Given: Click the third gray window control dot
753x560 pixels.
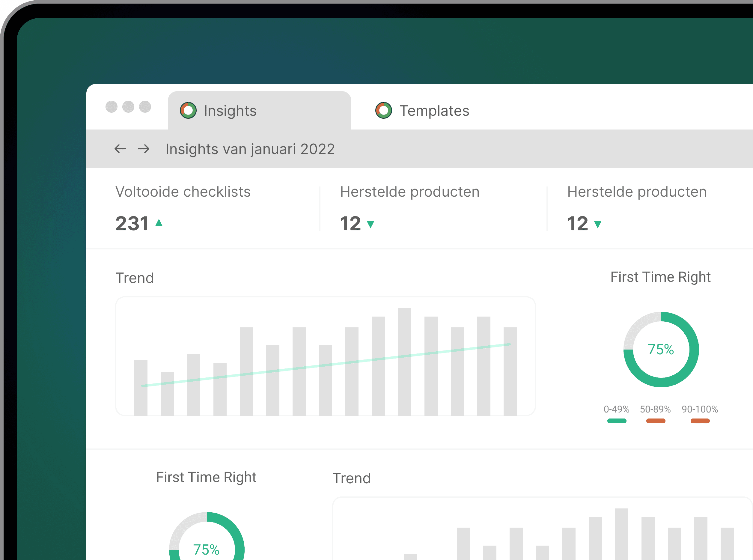Looking at the screenshot, I should 145,107.
